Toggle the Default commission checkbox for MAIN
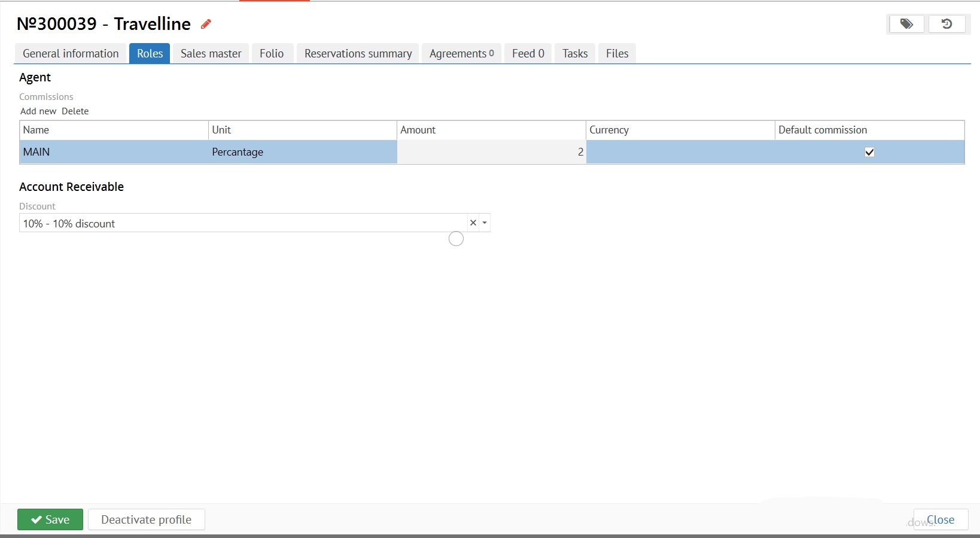 pyautogui.click(x=869, y=152)
